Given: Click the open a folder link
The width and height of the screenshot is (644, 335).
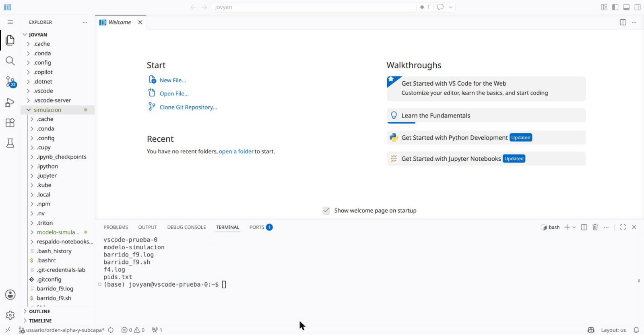Looking at the screenshot, I should coord(236,151).
